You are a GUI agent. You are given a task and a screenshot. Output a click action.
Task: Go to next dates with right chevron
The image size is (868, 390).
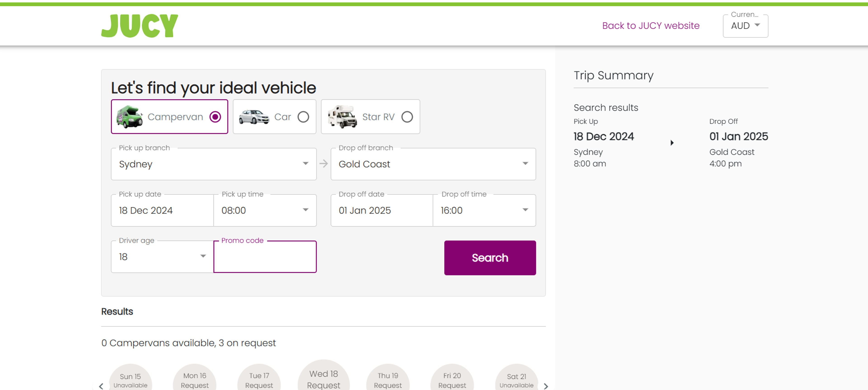pos(546,386)
